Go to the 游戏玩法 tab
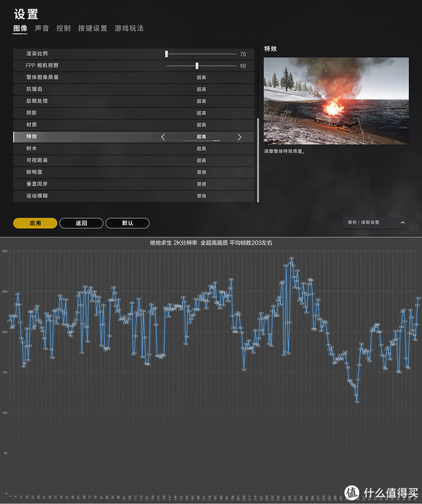The height and width of the screenshot is (504, 422). point(129,29)
